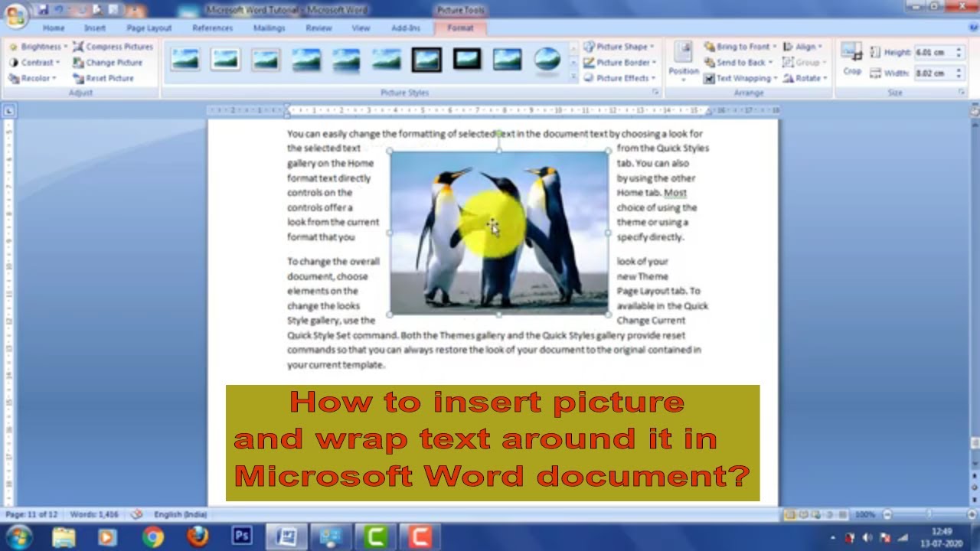Click the Change Picture command
The height and width of the screenshot is (551, 980).
pyautogui.click(x=108, y=63)
